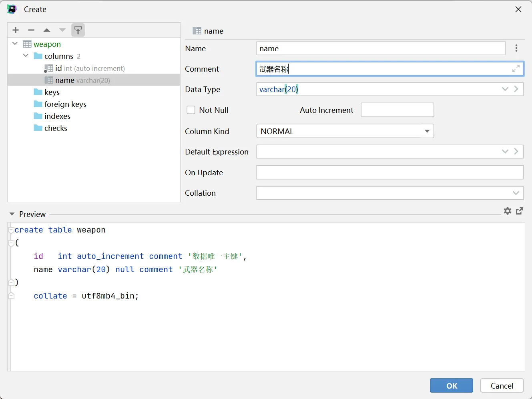This screenshot has height=399, width=532.
Task: Click the Cancel button
Action: (x=502, y=385)
